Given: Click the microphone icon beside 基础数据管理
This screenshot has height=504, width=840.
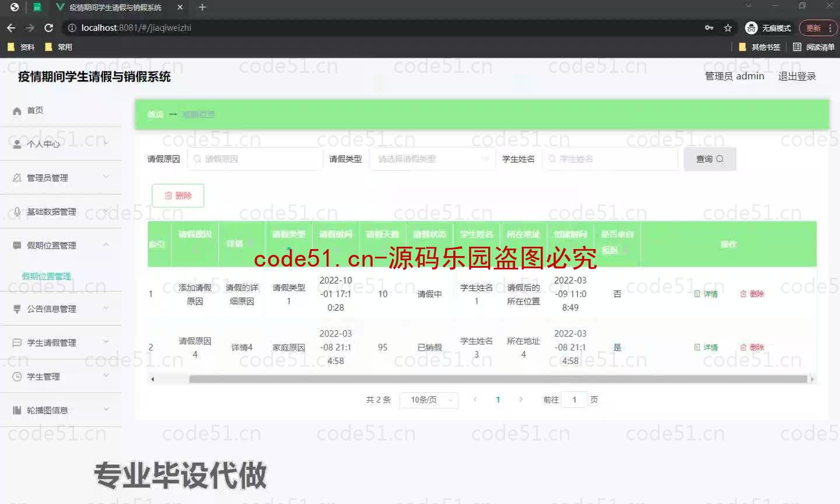Looking at the screenshot, I should tap(17, 212).
